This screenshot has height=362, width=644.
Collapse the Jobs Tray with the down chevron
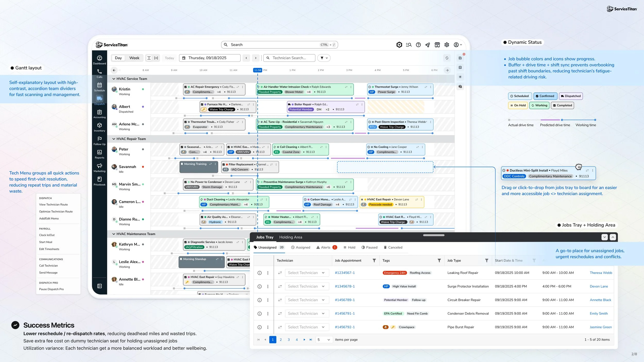[605, 237]
